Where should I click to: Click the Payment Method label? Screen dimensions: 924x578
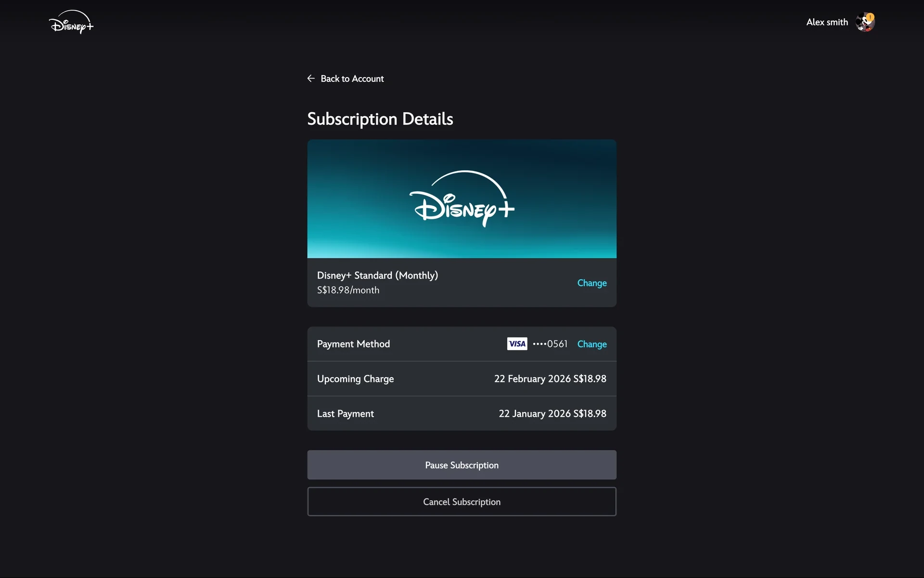353,344
